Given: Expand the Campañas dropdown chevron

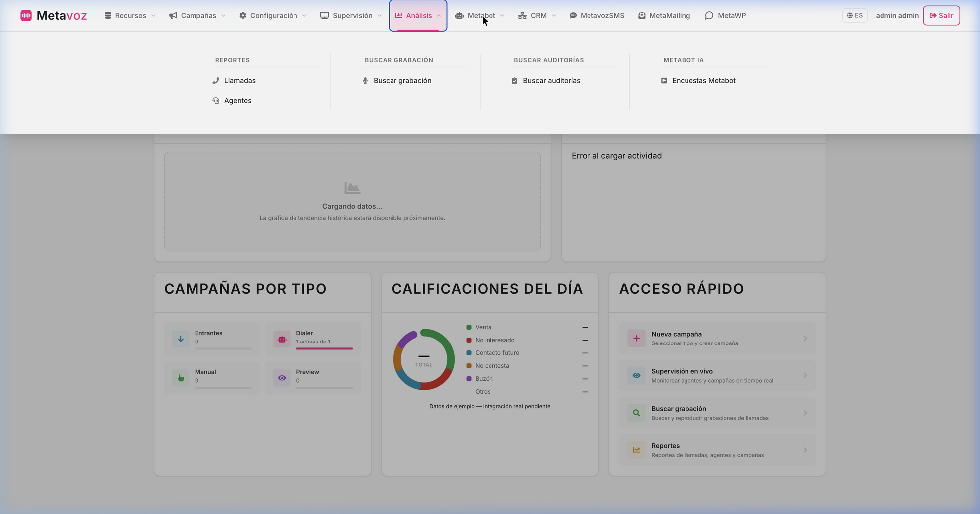Looking at the screenshot, I should [x=223, y=16].
